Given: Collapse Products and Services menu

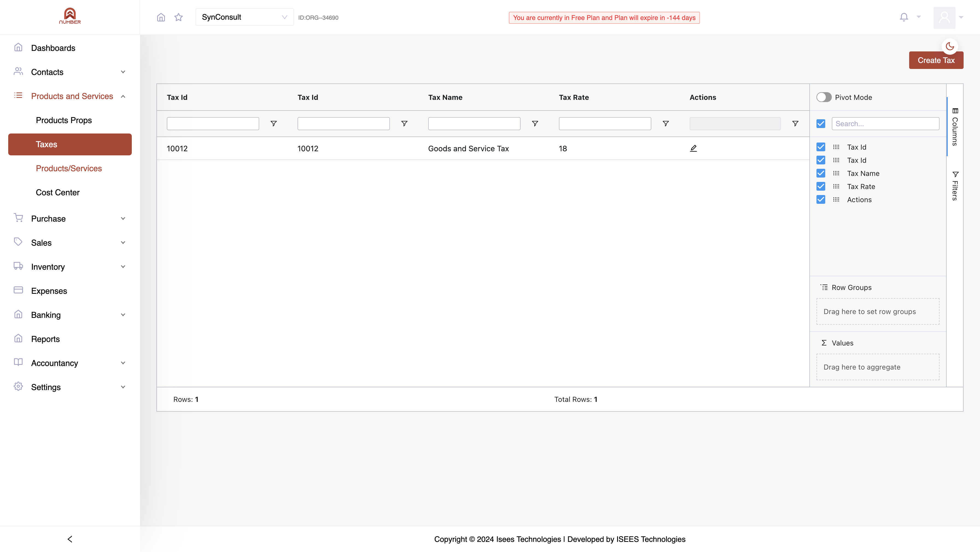Looking at the screenshot, I should 70,96.
